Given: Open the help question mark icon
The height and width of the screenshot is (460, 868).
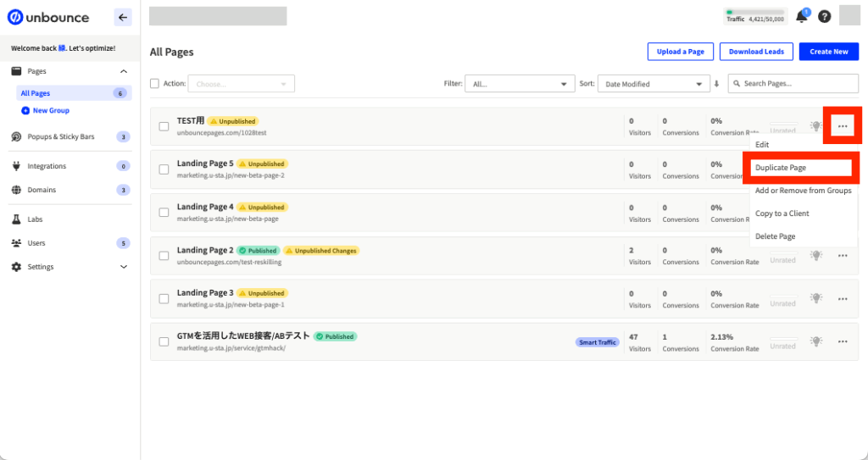Looking at the screenshot, I should tap(824, 17).
